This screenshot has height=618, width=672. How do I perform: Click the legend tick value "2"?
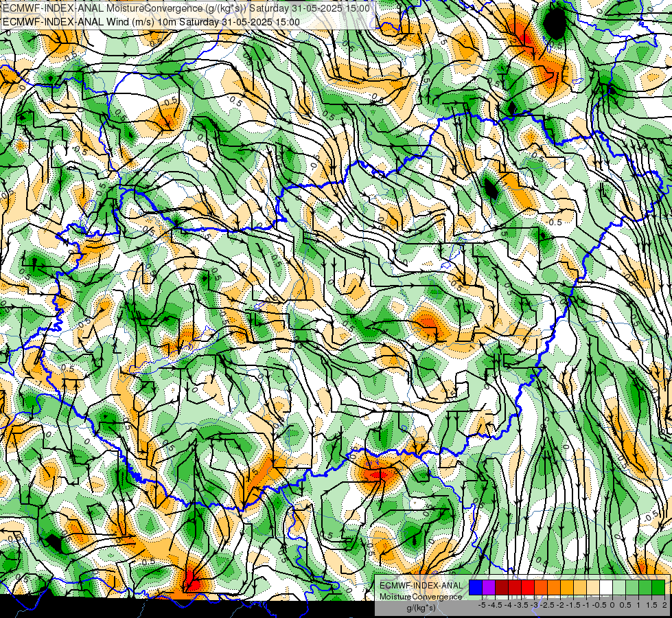(664, 605)
